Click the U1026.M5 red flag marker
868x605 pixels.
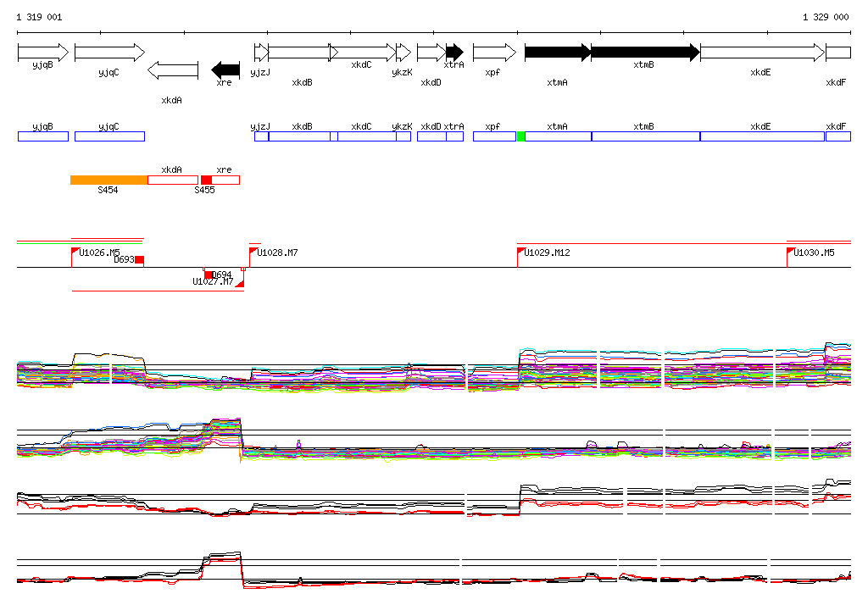75,252
